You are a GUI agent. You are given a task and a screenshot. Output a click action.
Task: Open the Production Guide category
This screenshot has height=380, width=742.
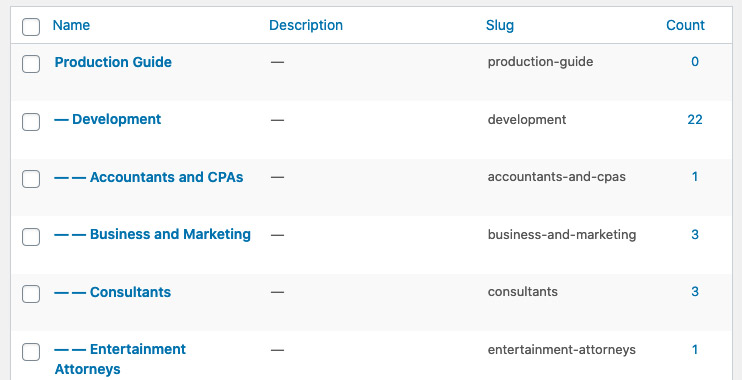[113, 62]
